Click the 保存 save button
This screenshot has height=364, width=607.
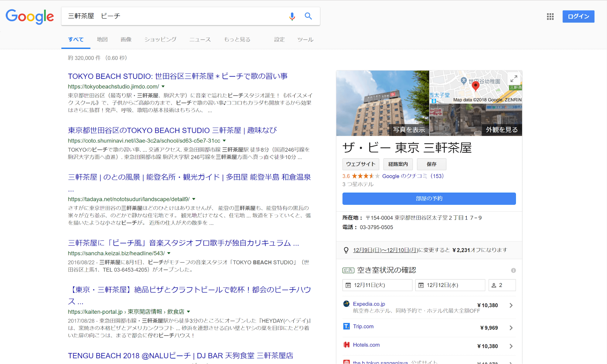pos(431,164)
